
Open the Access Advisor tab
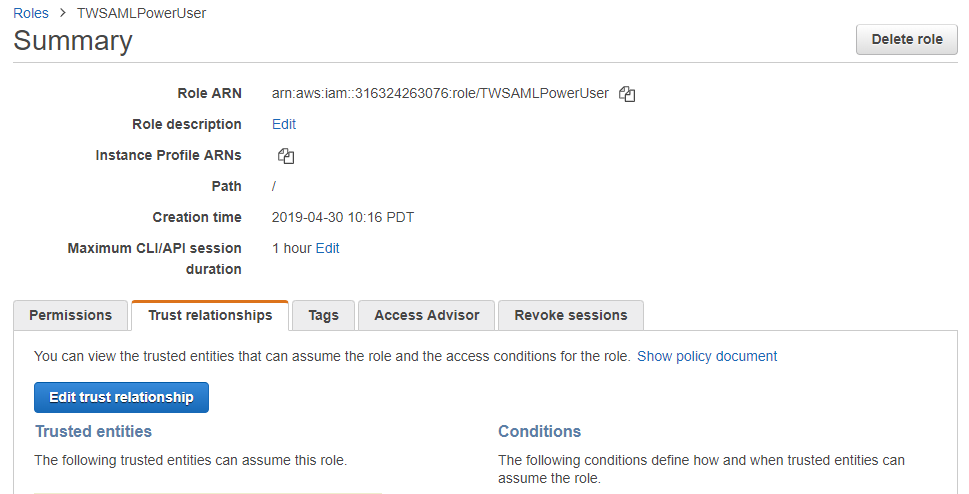(426, 315)
